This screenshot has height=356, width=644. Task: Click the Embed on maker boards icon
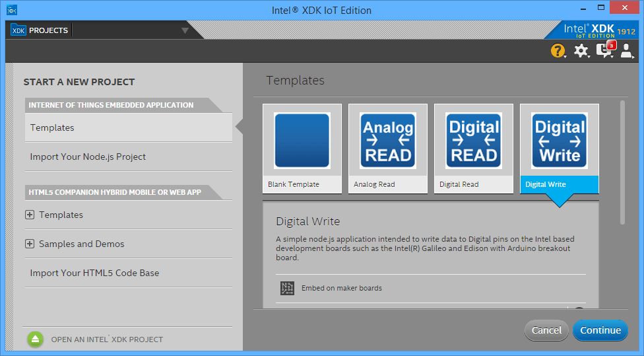pos(287,288)
